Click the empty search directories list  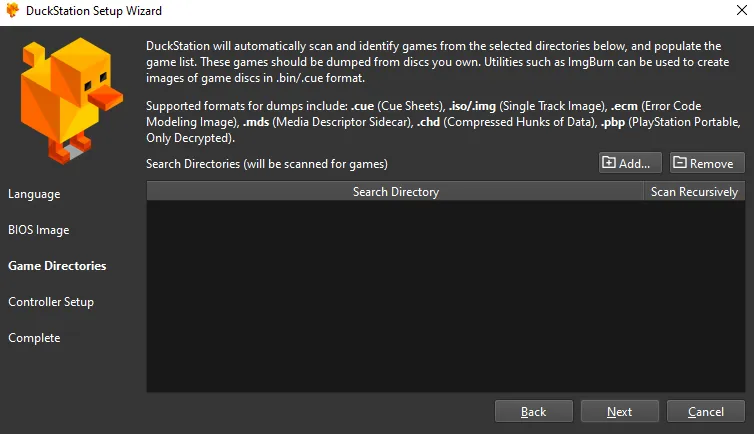446,296
